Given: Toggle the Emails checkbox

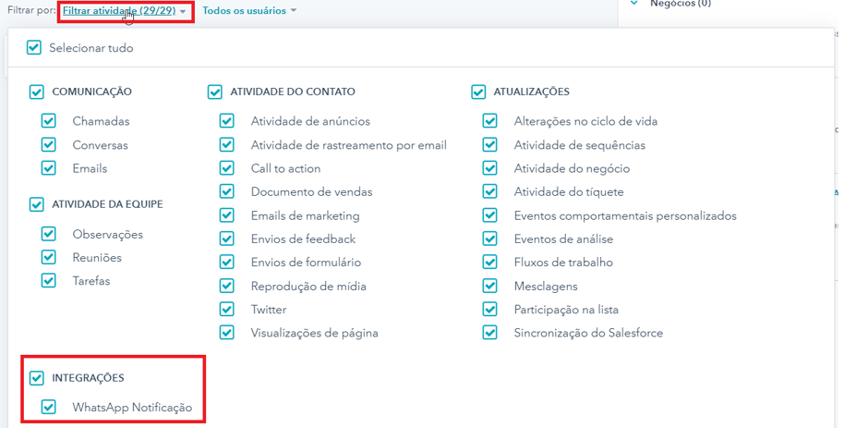Looking at the screenshot, I should point(49,168).
